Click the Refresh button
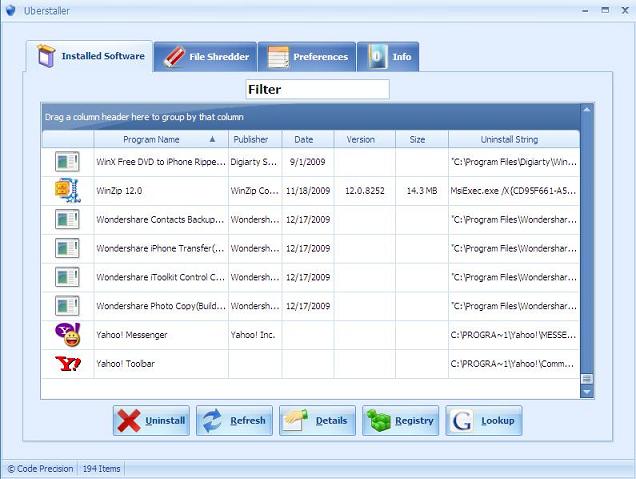636x479 pixels. point(234,421)
